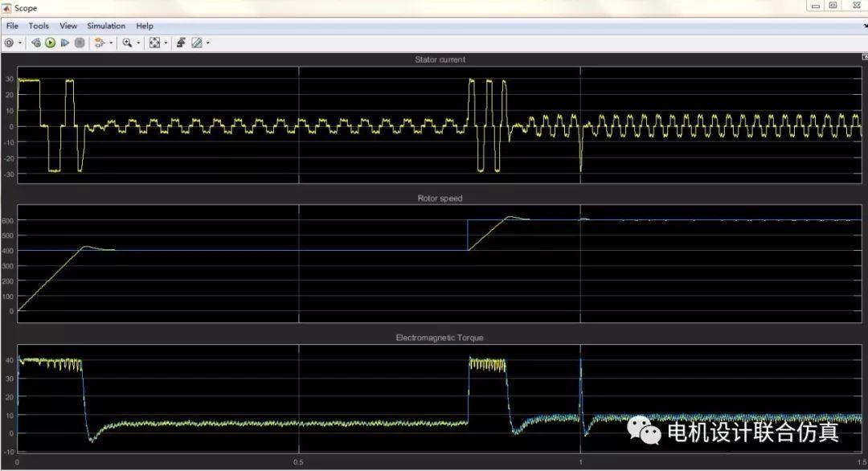Toggle the triggers tool icon
868x471 pixels.
181,43
